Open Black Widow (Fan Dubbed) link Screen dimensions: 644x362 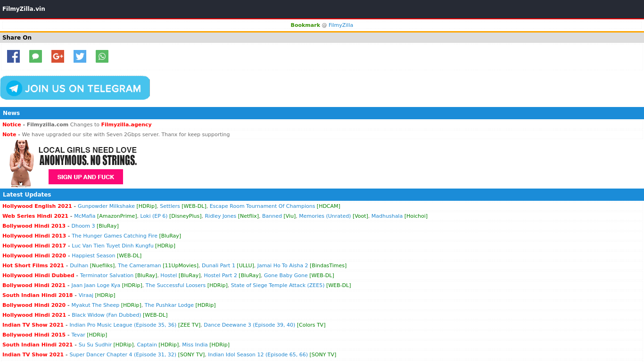[x=107, y=315]
